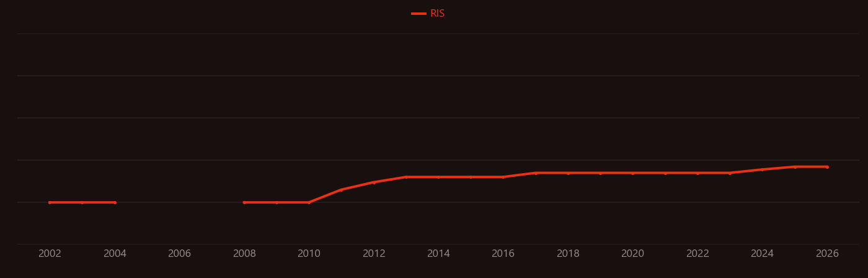Click the 2008 x-axis label
The height and width of the screenshot is (278, 868).
(244, 253)
